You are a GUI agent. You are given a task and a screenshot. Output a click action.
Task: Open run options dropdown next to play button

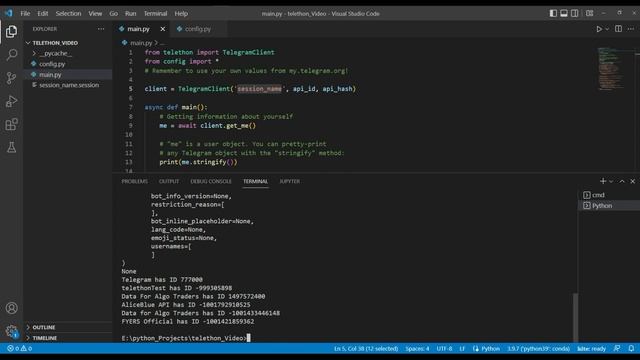(607, 29)
